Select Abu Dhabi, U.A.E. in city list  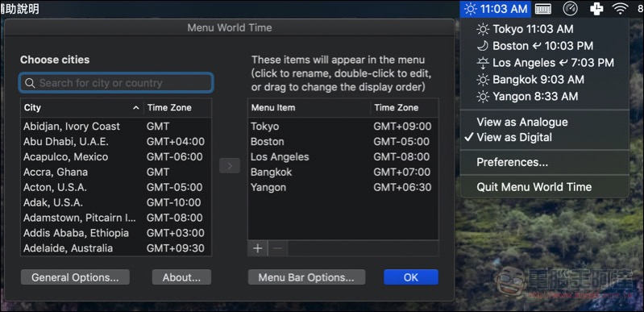point(116,141)
